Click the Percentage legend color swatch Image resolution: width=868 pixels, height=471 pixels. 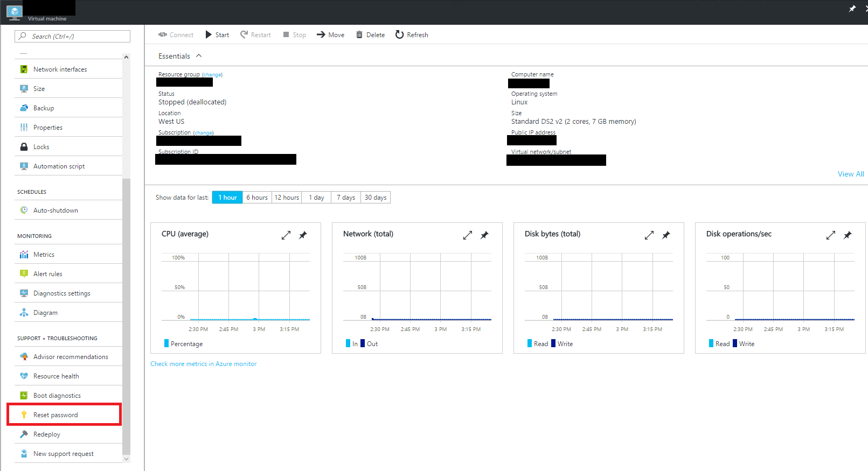click(166, 343)
